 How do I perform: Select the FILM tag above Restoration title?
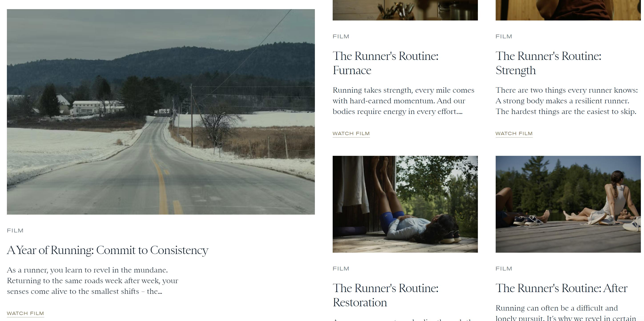(x=341, y=269)
